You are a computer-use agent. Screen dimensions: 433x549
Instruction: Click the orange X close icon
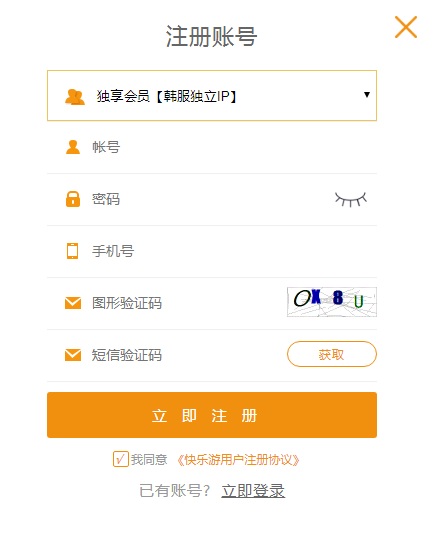[x=406, y=27]
